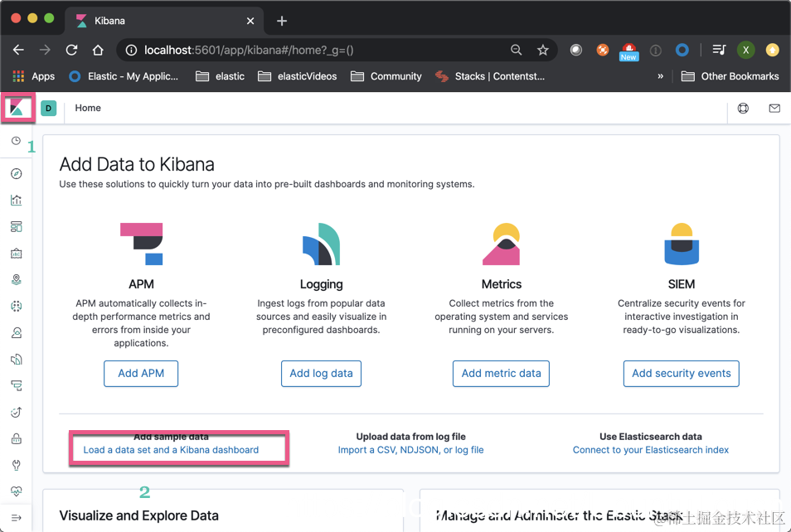Open the Other Bookmarks folder
This screenshot has width=791, height=532.
(x=730, y=76)
